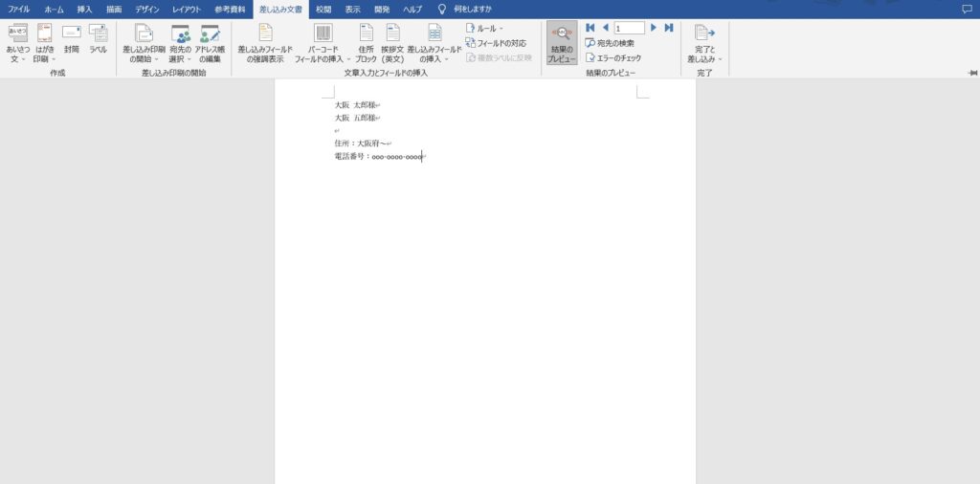Image resolution: width=980 pixels, height=484 pixels.
Task: Click the text 大阪 太郎様
Action: (x=356, y=105)
